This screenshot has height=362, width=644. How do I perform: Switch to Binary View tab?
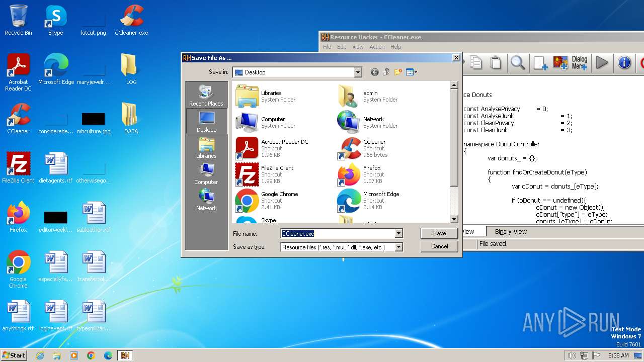[511, 232]
